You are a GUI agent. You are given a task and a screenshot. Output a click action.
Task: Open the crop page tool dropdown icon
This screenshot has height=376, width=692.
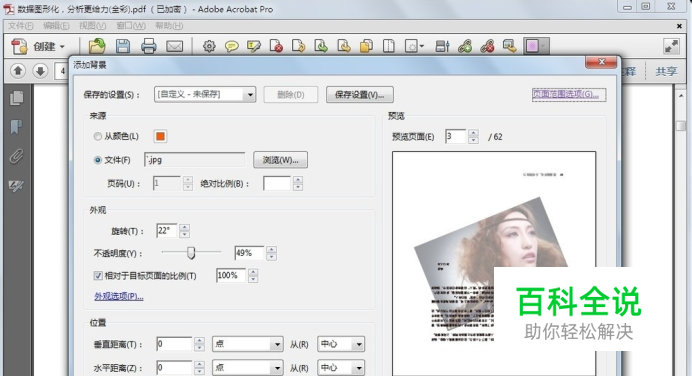point(414,46)
